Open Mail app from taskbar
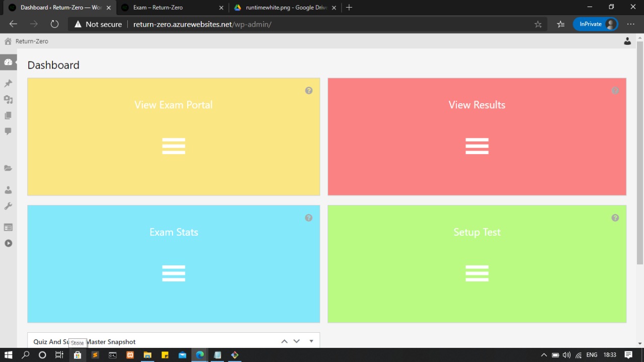 183,355
